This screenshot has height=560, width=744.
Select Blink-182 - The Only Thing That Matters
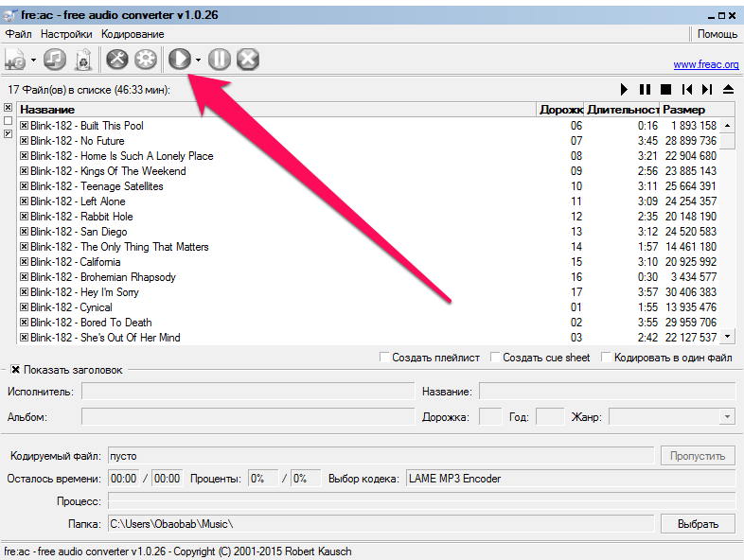368,247
